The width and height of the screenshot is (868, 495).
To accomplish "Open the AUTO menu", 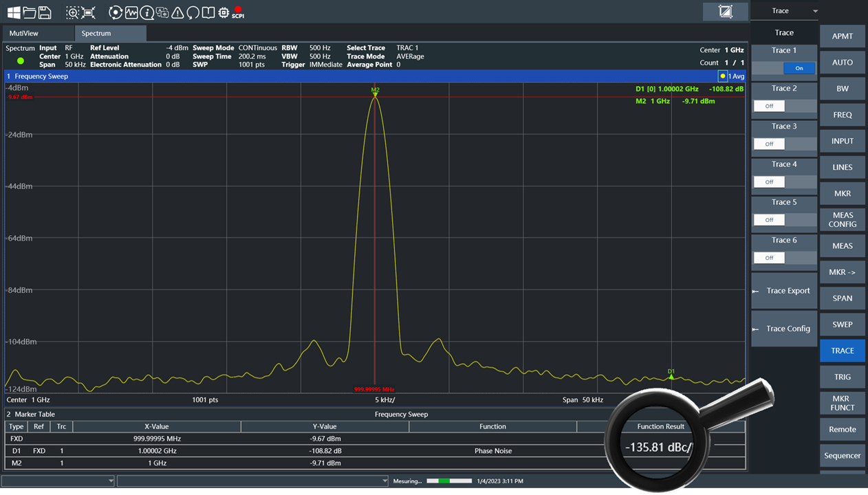I will [843, 63].
